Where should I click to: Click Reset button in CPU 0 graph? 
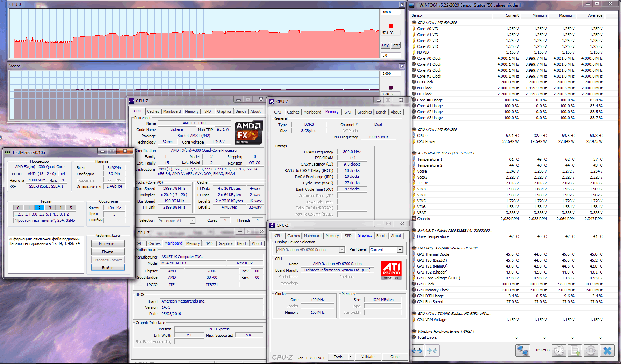(395, 45)
